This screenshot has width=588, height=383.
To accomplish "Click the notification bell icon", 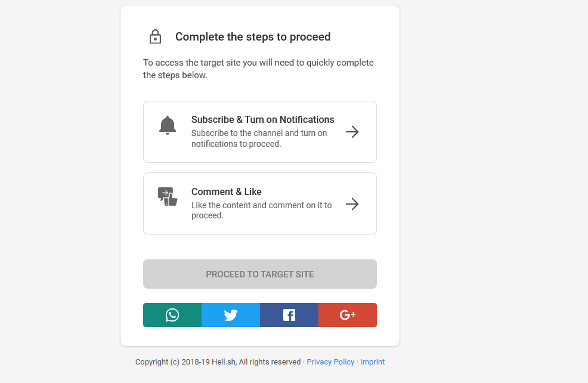I will click(x=167, y=125).
